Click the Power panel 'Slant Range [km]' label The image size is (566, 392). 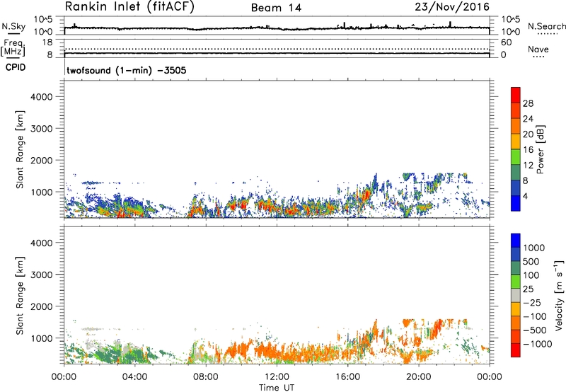[x=20, y=149]
